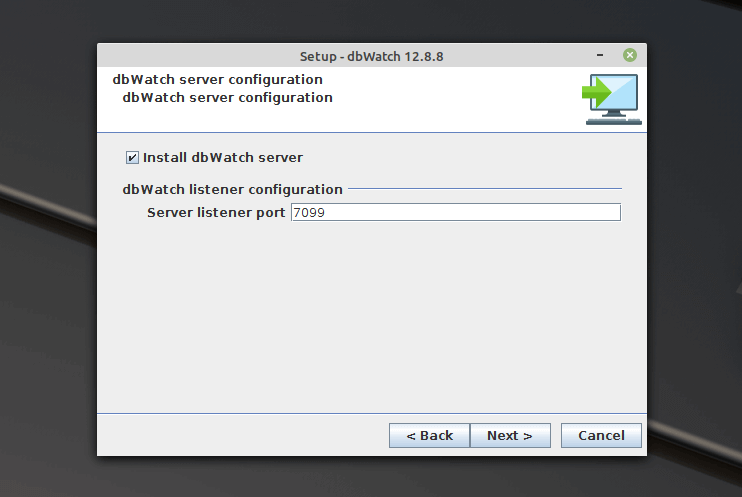Minimize the Setup window
The image size is (742, 497).
600,56
